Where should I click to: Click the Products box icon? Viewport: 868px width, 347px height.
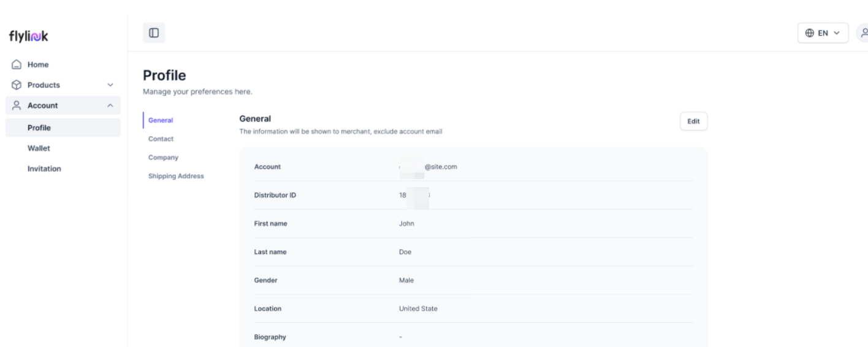(17, 85)
